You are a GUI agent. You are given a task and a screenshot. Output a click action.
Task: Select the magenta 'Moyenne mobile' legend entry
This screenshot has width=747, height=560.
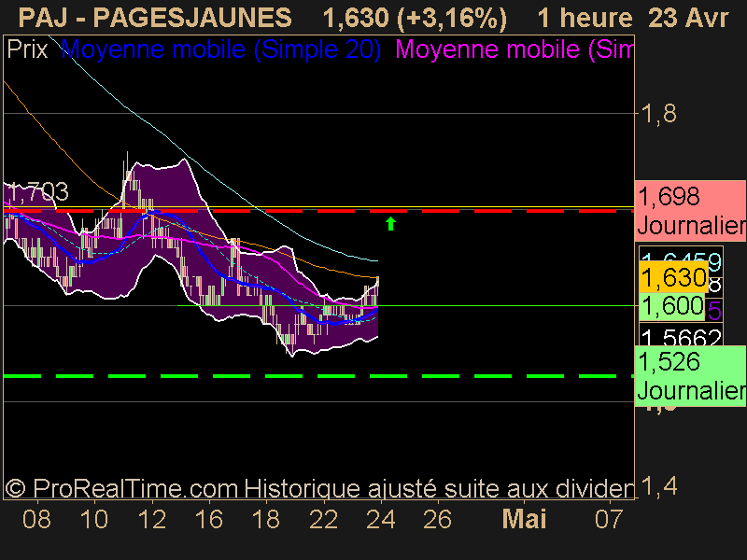pos(514,49)
